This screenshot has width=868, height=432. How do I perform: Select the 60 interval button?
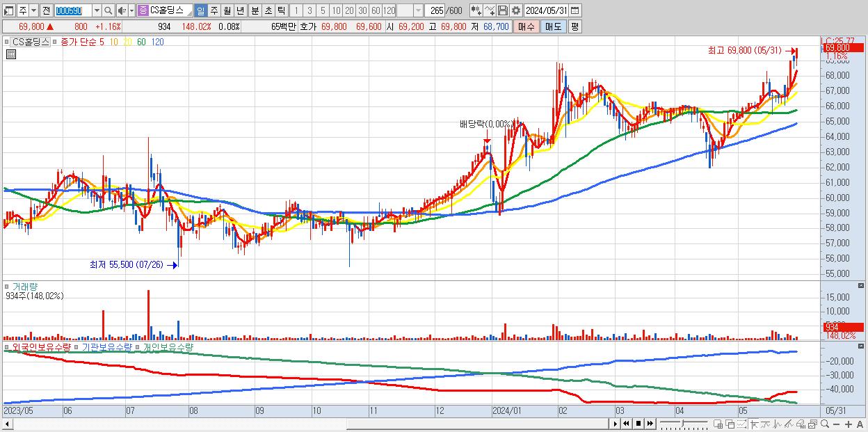pyautogui.click(x=376, y=10)
